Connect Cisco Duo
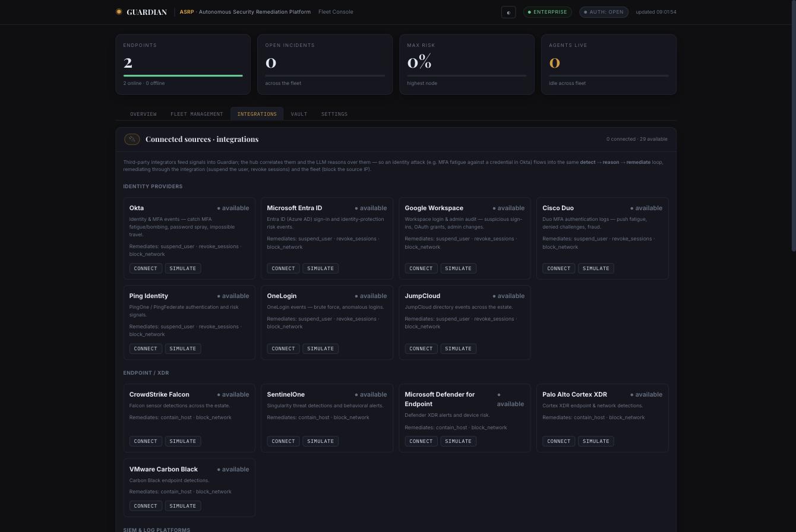The height and width of the screenshot is (532, 796). click(559, 268)
